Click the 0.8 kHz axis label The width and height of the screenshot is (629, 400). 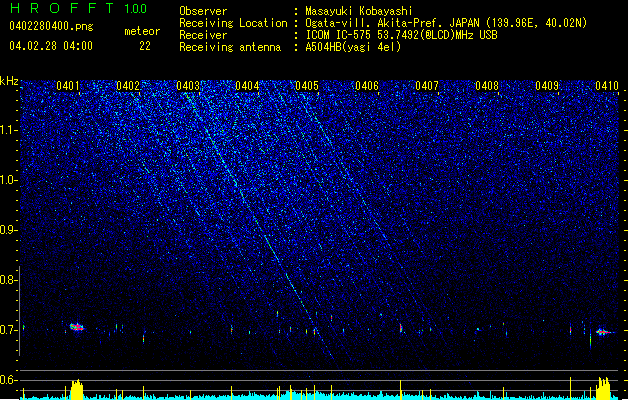pos(9,280)
